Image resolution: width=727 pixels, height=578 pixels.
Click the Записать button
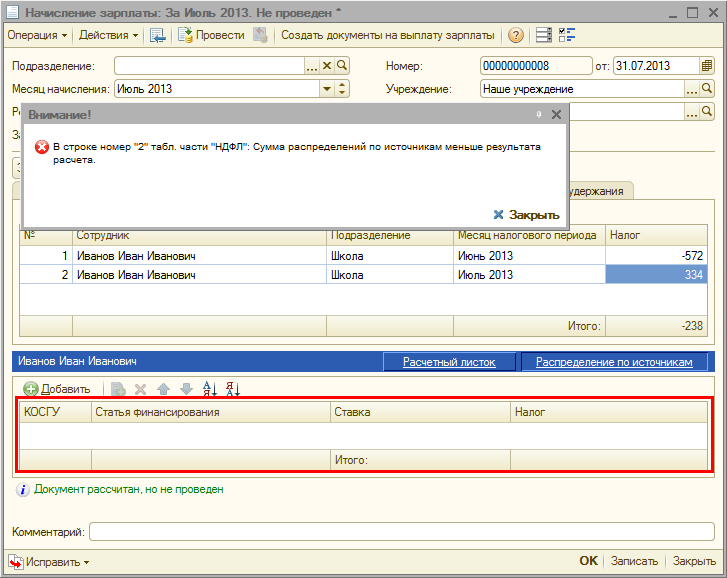coord(634,562)
